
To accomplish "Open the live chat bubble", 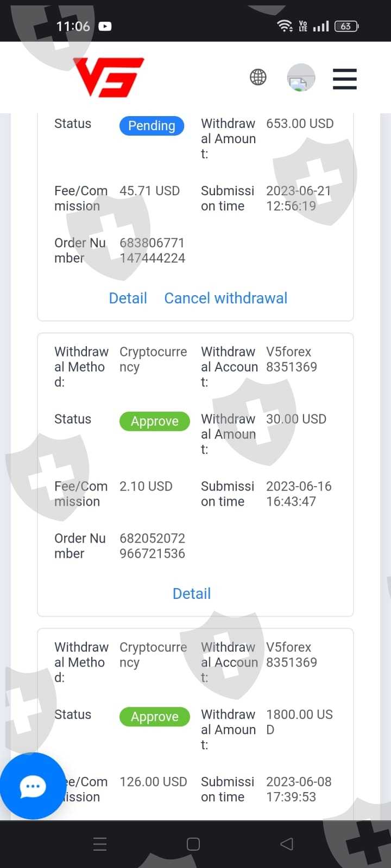I will click(33, 786).
